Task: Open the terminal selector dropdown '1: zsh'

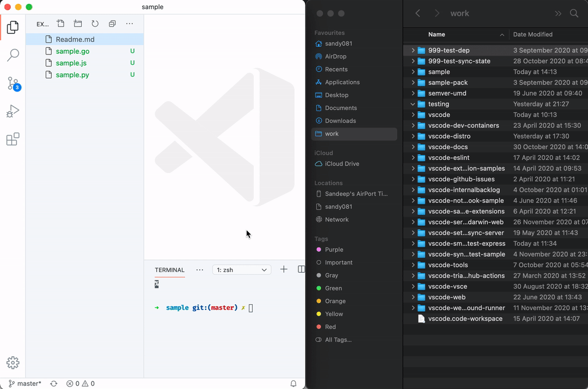Action: coord(242,270)
